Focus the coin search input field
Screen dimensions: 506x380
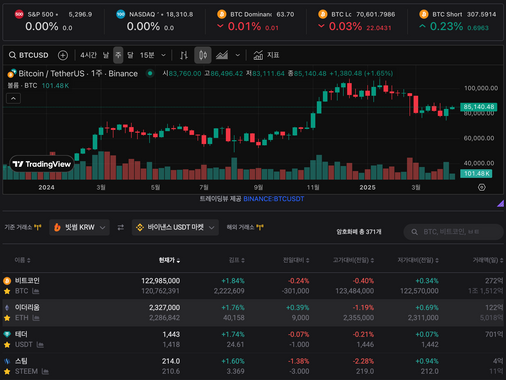[x=453, y=232]
